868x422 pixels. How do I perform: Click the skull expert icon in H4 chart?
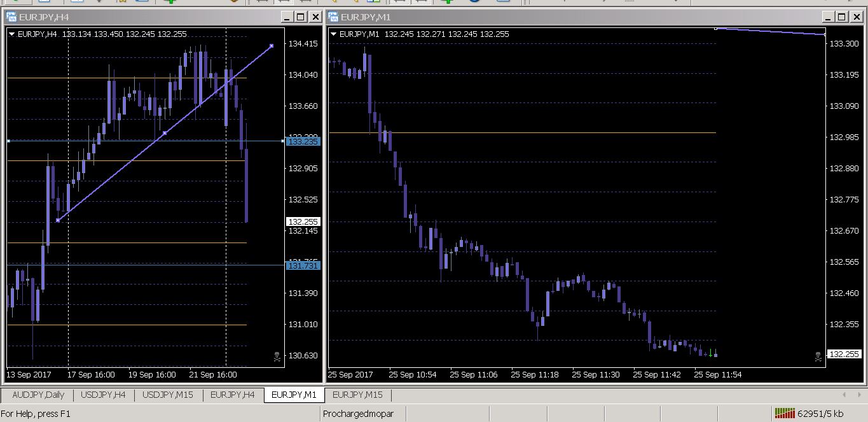pyautogui.click(x=277, y=357)
